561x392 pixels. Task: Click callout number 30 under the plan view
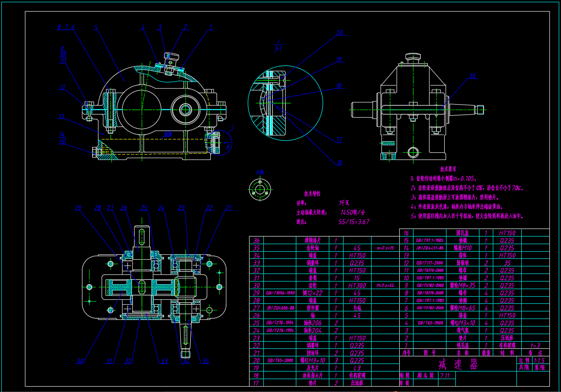click(80, 362)
